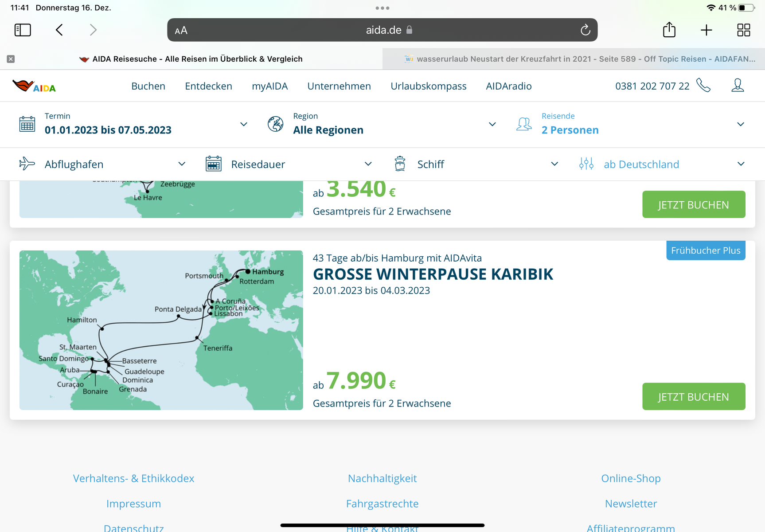Book the Grosse Winterpause Karibik cruise
The height and width of the screenshot is (532, 765).
tap(693, 396)
